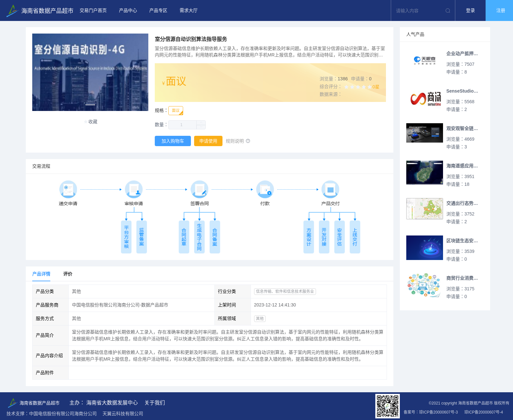
Task: Click 中国电信股份有限公司海南分公司-数据产品超市 provider text
Action: point(120,305)
